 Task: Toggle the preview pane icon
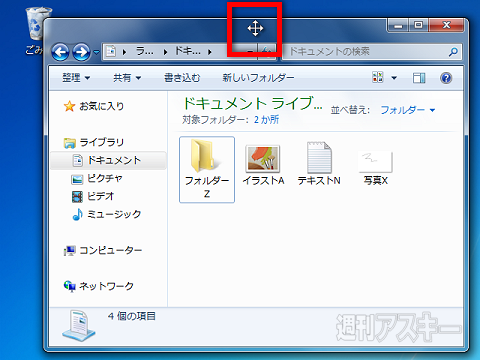tap(419, 78)
